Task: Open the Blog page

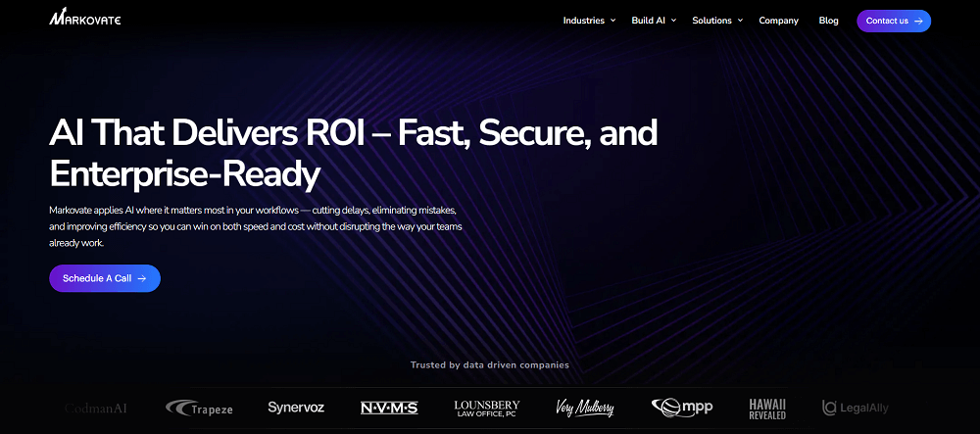Action: click(x=828, y=21)
